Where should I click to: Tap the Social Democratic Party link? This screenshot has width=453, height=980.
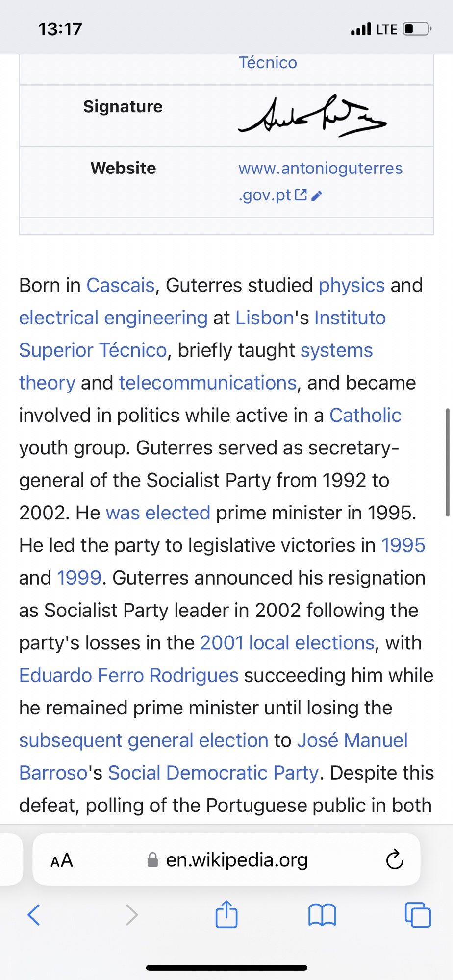tap(213, 773)
